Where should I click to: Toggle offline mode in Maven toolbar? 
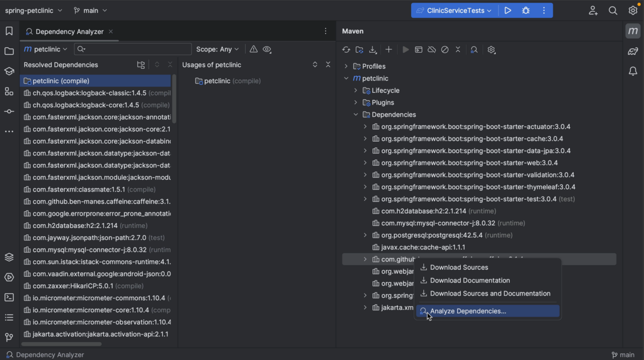tap(431, 49)
